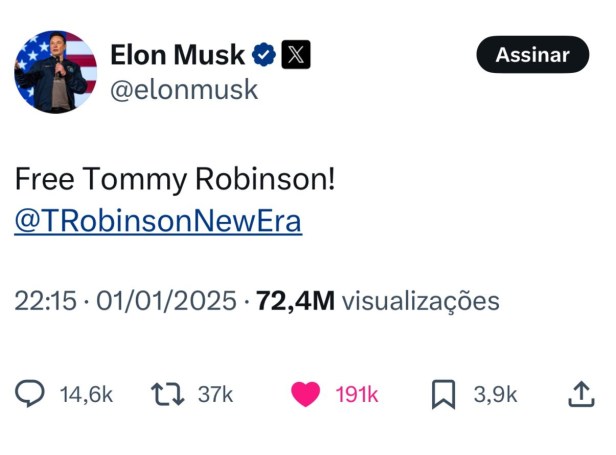Click the 3,9k bookmarks count
This screenshot has width=616, height=455.
point(495,395)
